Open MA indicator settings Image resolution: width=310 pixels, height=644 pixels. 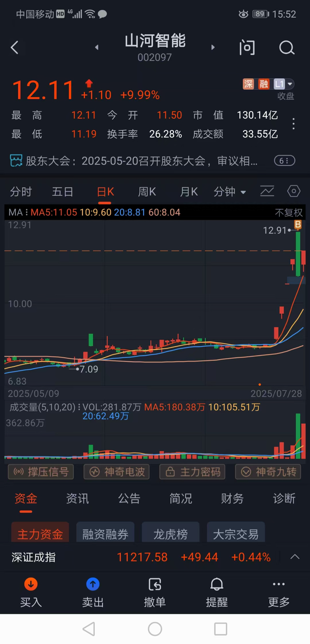[x=19, y=212]
